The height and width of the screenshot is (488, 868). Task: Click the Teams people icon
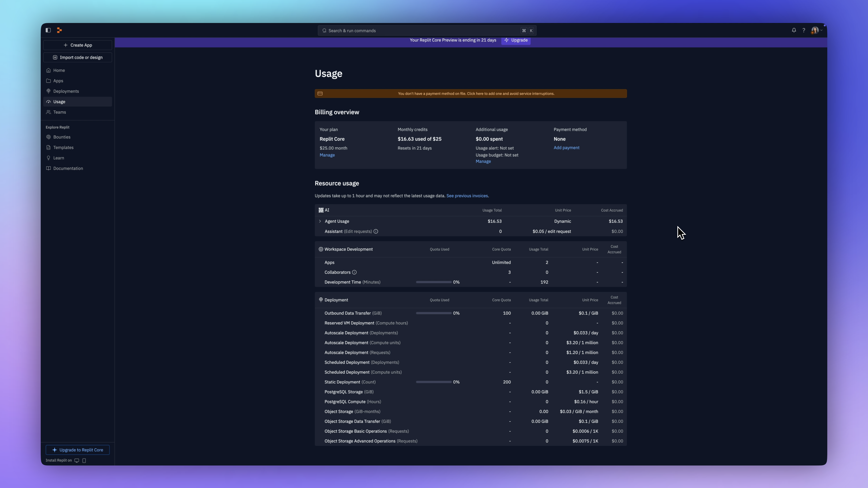point(48,112)
